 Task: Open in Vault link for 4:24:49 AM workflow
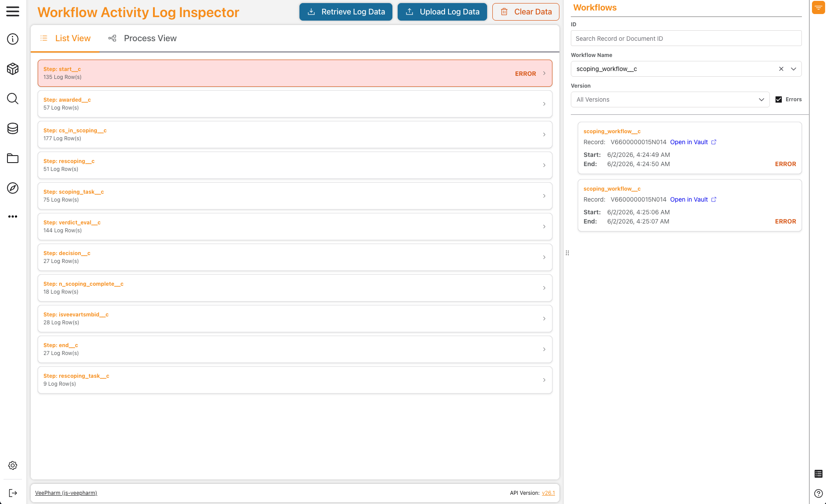[x=689, y=142]
